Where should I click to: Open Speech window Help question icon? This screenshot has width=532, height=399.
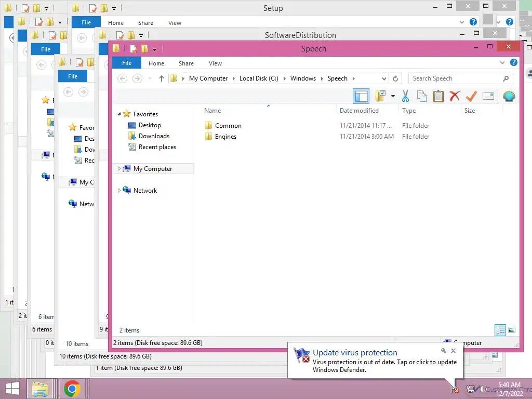[514, 62]
